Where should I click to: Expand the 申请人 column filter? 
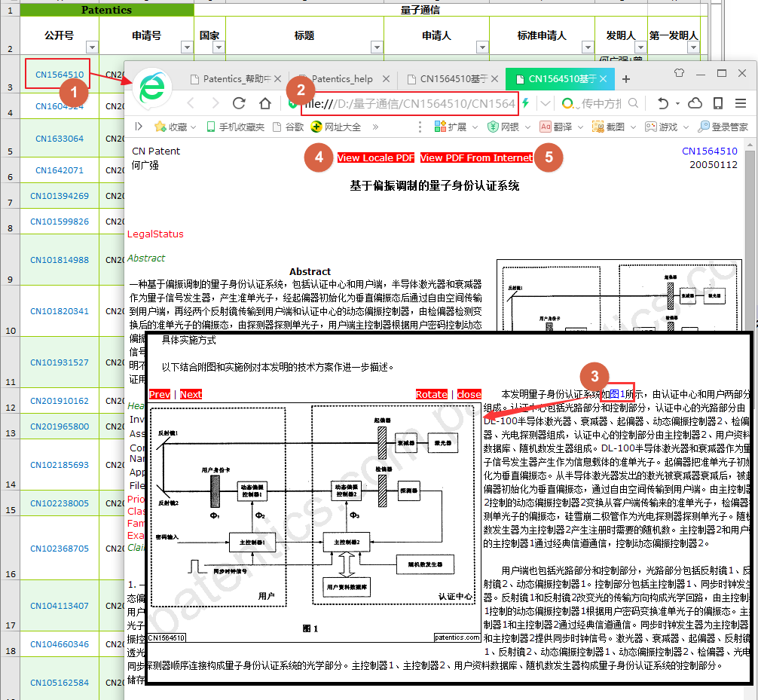482,46
